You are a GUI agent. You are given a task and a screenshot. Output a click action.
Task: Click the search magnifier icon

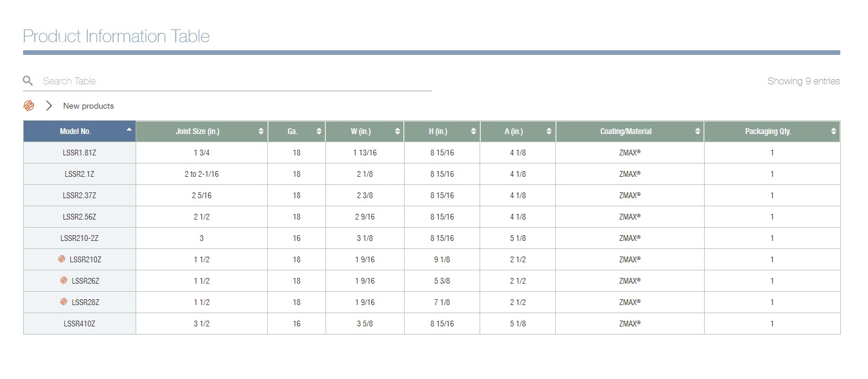[x=28, y=81]
